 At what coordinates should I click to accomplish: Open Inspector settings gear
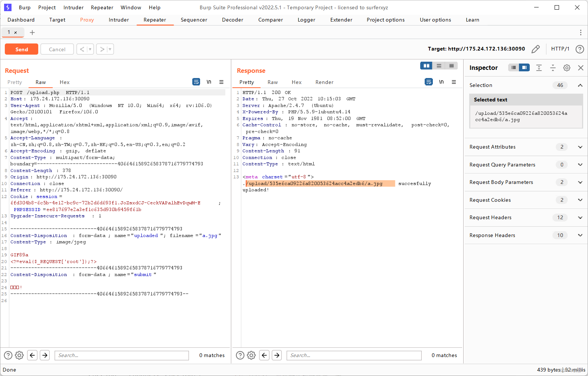(566, 68)
